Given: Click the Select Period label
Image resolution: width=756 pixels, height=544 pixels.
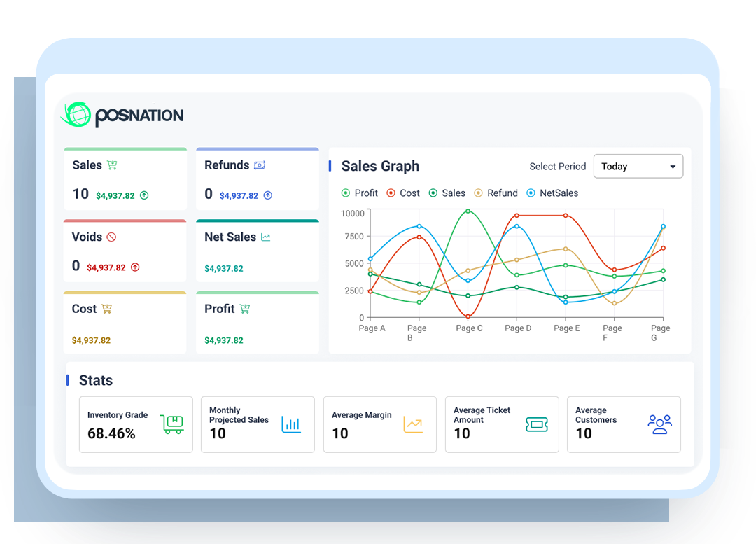Looking at the screenshot, I should pyautogui.click(x=558, y=167).
